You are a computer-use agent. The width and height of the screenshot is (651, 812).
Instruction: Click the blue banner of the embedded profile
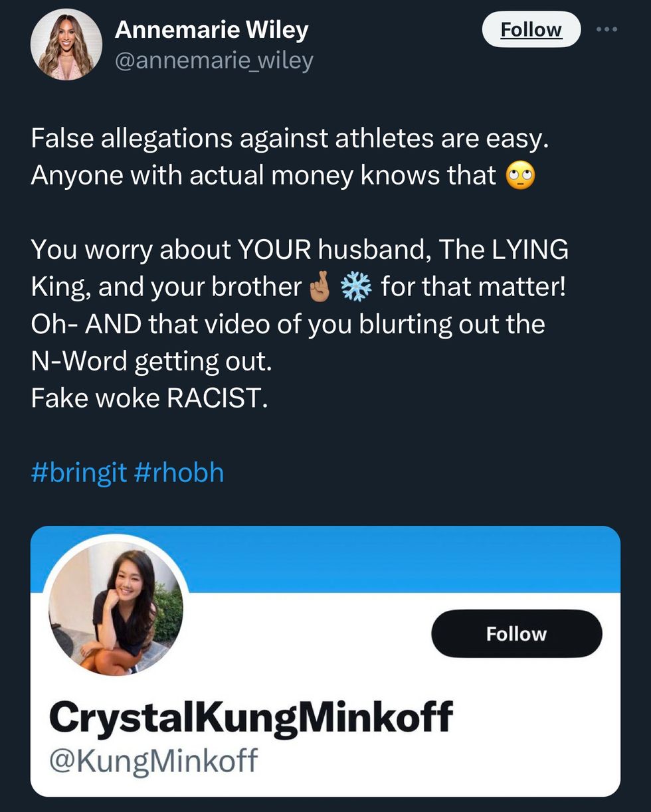pyautogui.click(x=399, y=559)
